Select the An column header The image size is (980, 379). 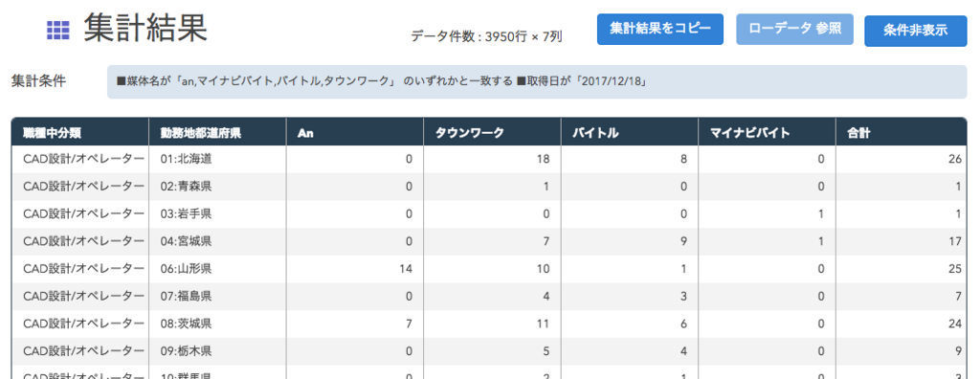pos(355,132)
